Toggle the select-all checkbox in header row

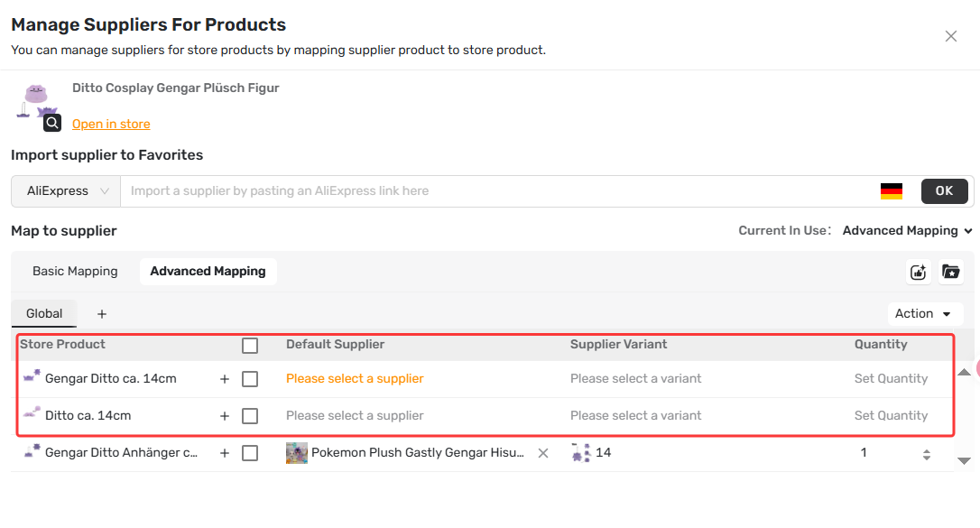[250, 346]
